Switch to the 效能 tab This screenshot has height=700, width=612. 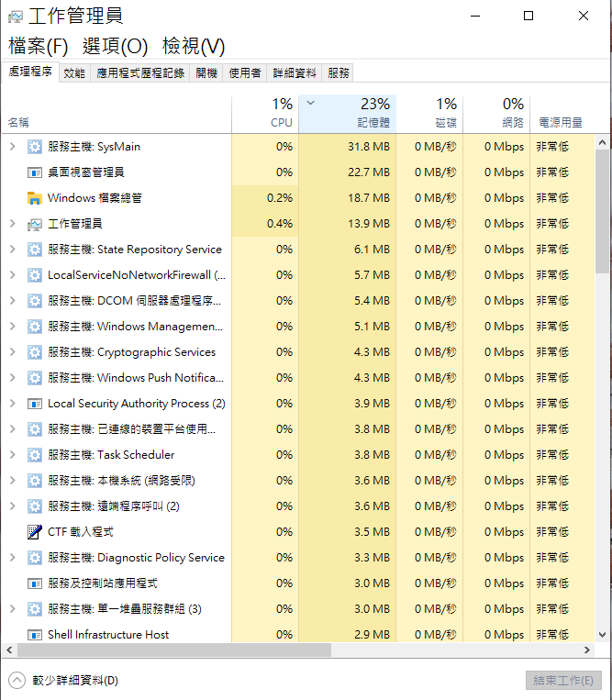coord(74,73)
